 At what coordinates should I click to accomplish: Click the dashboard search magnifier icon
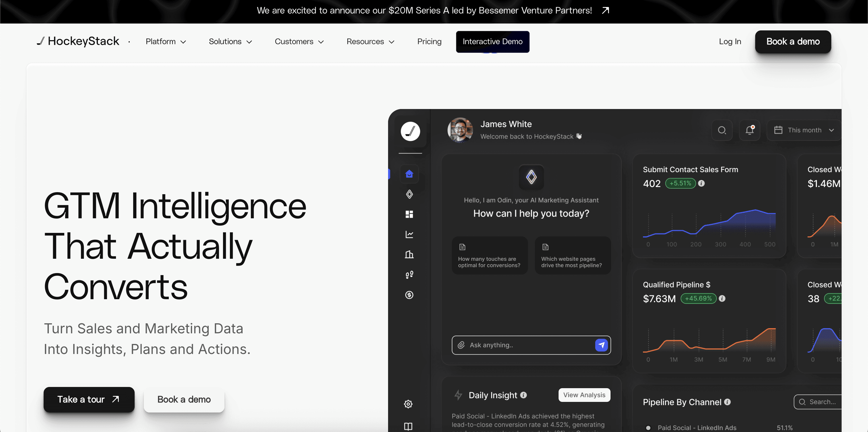click(x=722, y=130)
